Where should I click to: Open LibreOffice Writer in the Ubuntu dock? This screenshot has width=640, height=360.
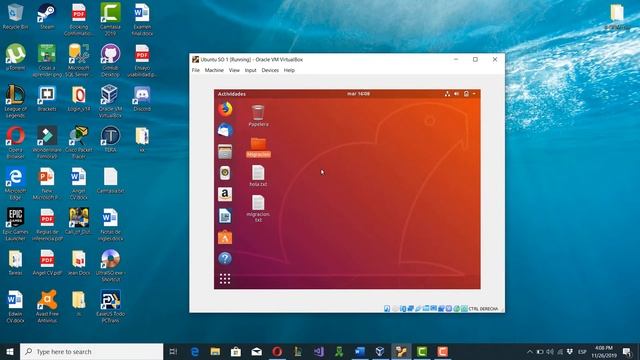pyautogui.click(x=225, y=216)
